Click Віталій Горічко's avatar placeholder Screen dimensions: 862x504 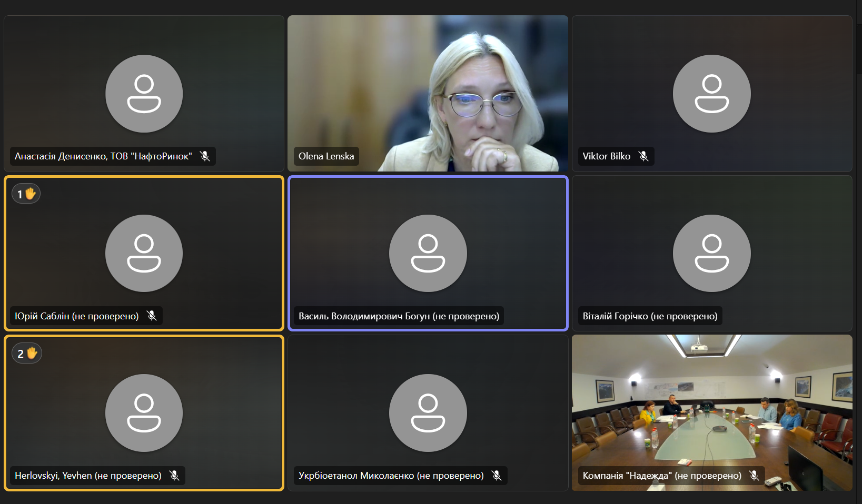pyautogui.click(x=711, y=253)
